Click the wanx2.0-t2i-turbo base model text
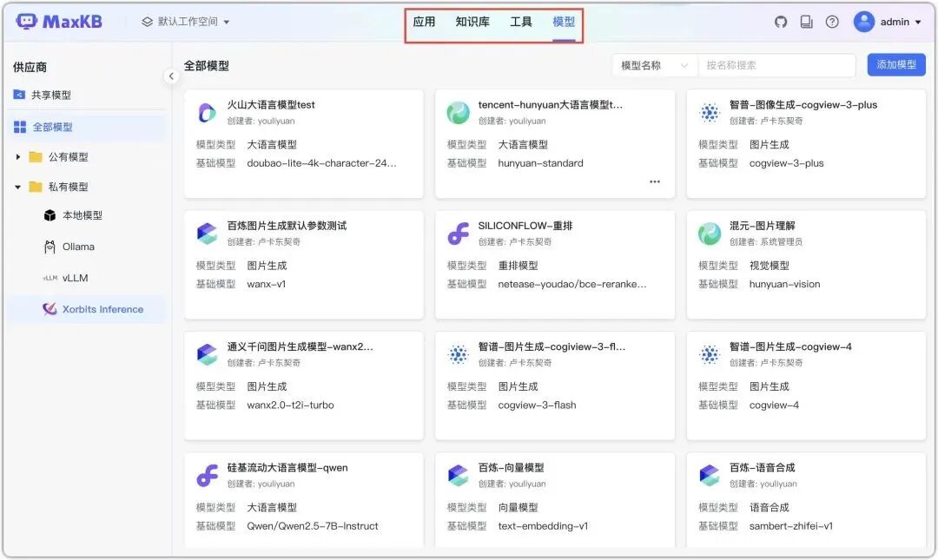938x560 pixels. coord(290,405)
